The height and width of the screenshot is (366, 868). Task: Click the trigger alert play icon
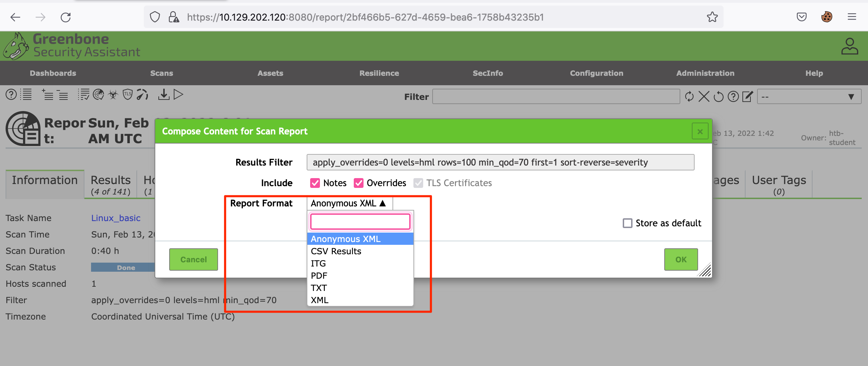178,95
